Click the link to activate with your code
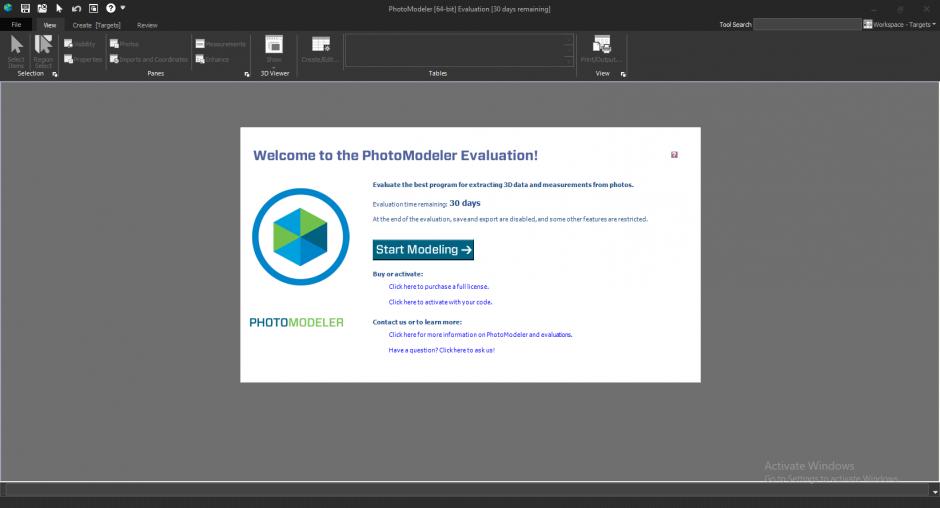The image size is (940, 508). pyautogui.click(x=440, y=302)
